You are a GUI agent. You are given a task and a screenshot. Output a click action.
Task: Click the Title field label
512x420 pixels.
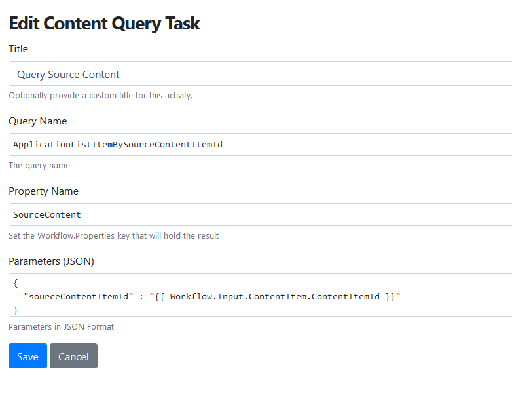tap(18, 49)
